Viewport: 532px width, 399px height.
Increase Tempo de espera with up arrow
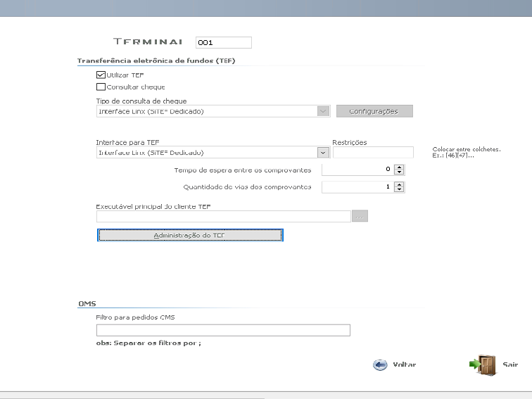(x=399, y=167)
